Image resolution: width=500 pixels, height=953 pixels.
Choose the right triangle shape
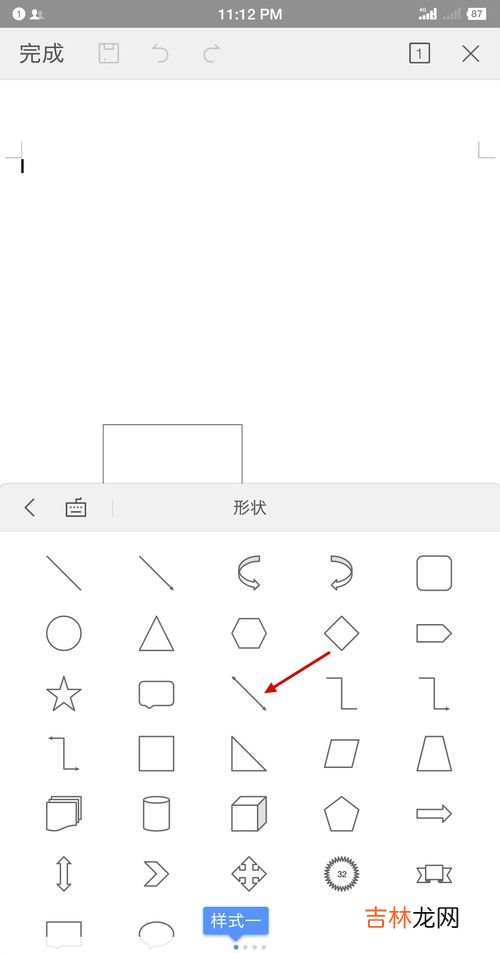(249, 754)
